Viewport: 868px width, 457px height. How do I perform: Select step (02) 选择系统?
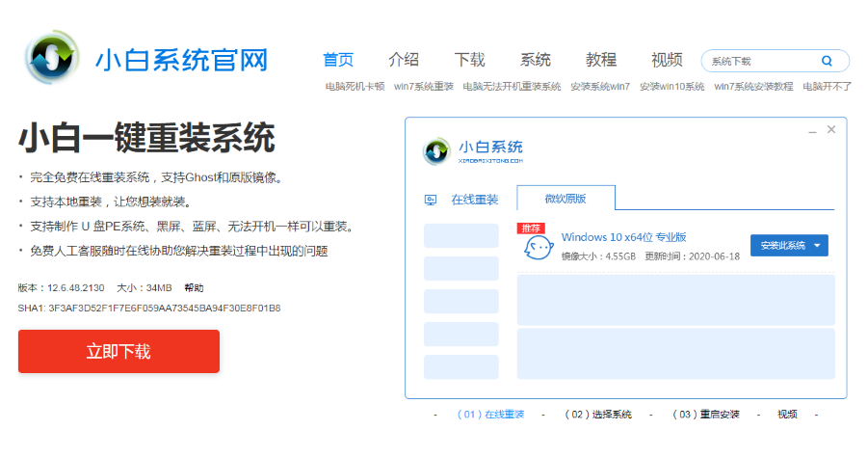[x=598, y=415]
